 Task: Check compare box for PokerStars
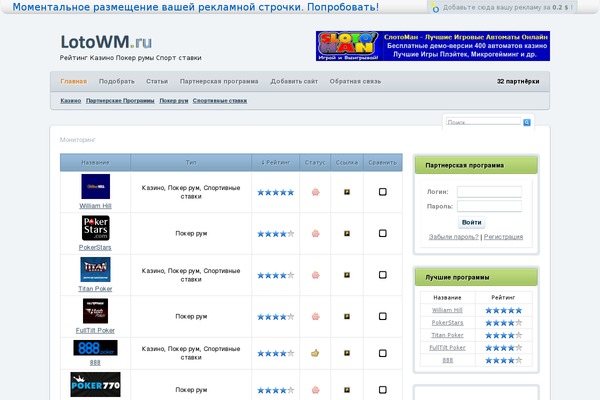383,233
